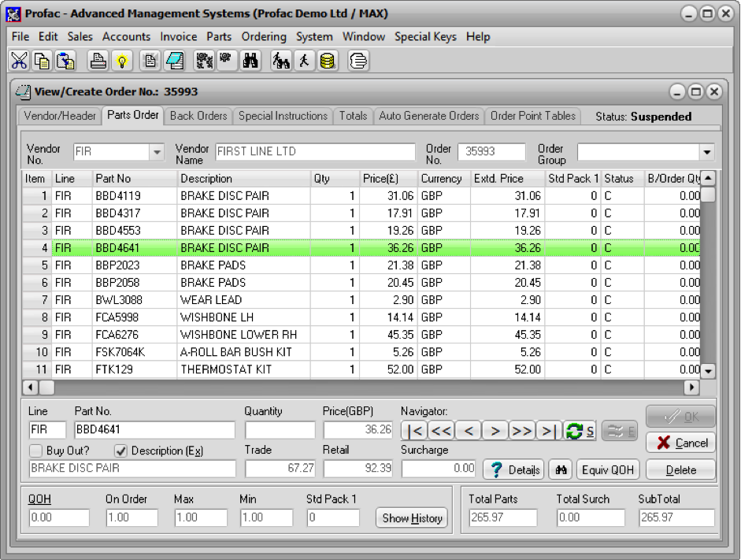The width and height of the screenshot is (741, 560).
Task: Select the WISHBONE LOWER RH row
Action: [361, 335]
